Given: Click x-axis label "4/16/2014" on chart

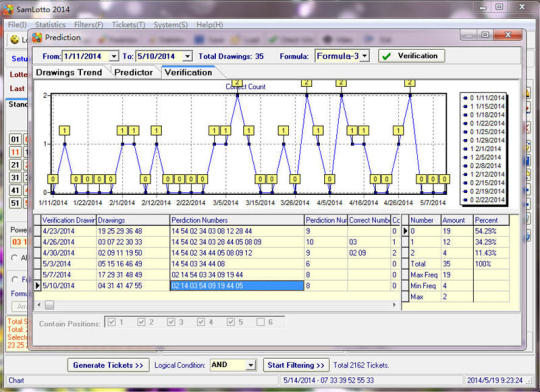Looking at the screenshot, I should pyautogui.click(x=363, y=203).
